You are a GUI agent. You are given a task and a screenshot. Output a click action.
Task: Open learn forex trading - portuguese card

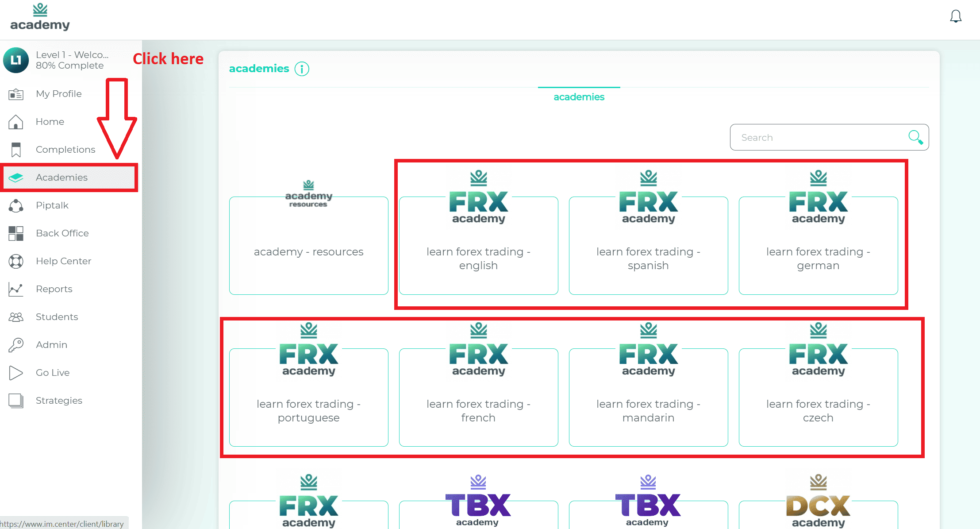309,398
